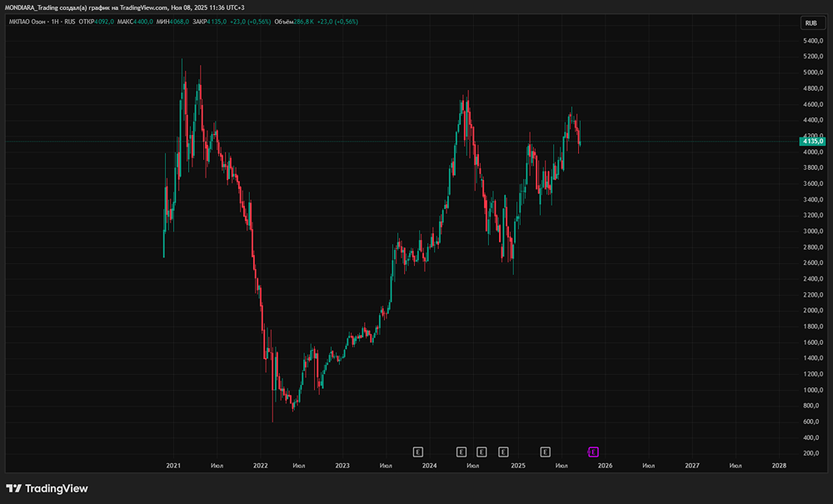Image resolution: width=833 pixels, height=504 pixels.
Task: Click the purple upcoming earnings marker
Action: pos(593,452)
